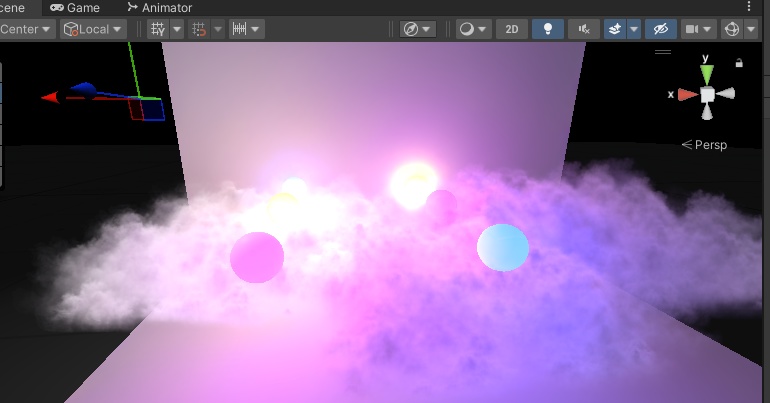Switch to the Scene tab
770x403 pixels.
click(12, 7)
